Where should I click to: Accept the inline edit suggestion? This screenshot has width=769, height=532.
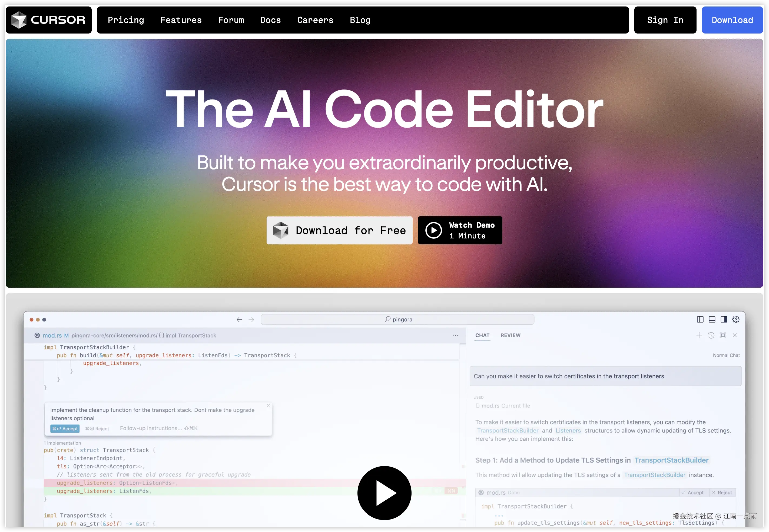click(x=65, y=428)
